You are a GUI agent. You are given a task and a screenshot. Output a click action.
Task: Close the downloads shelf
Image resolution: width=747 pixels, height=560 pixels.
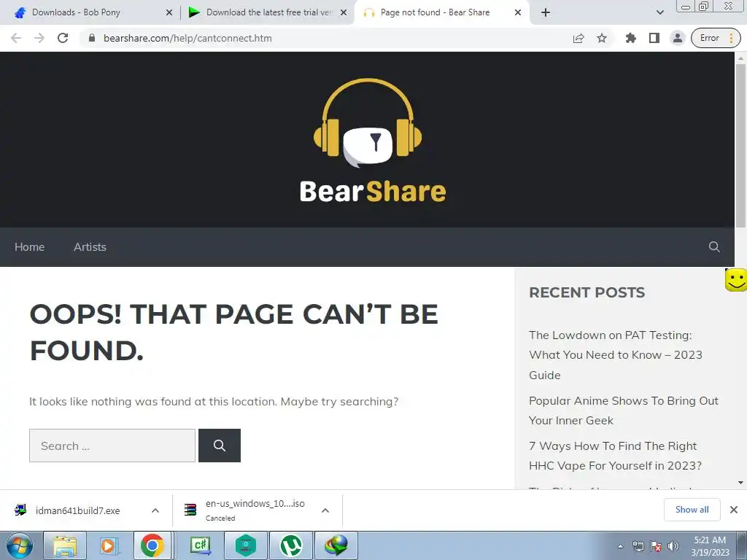[734, 510]
